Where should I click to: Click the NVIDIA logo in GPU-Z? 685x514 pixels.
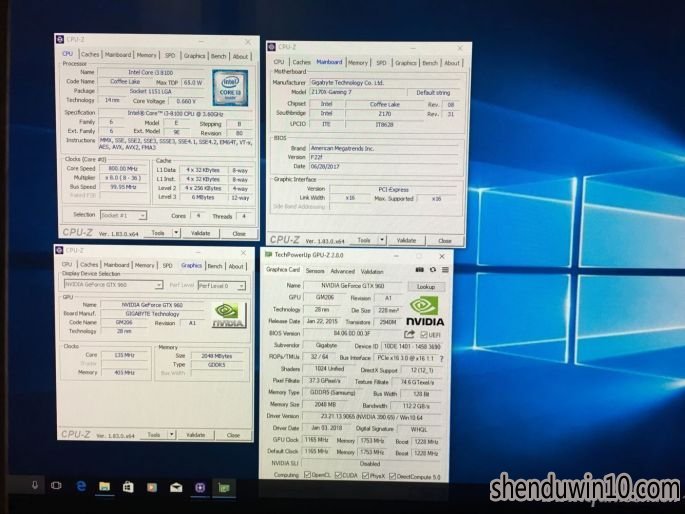(425, 311)
